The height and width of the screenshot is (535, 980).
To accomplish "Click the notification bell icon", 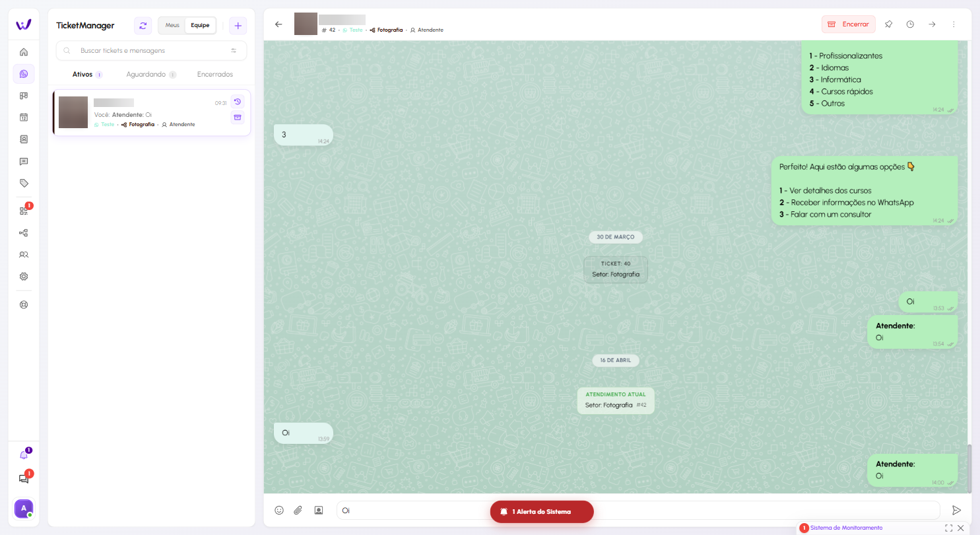I will (24, 454).
